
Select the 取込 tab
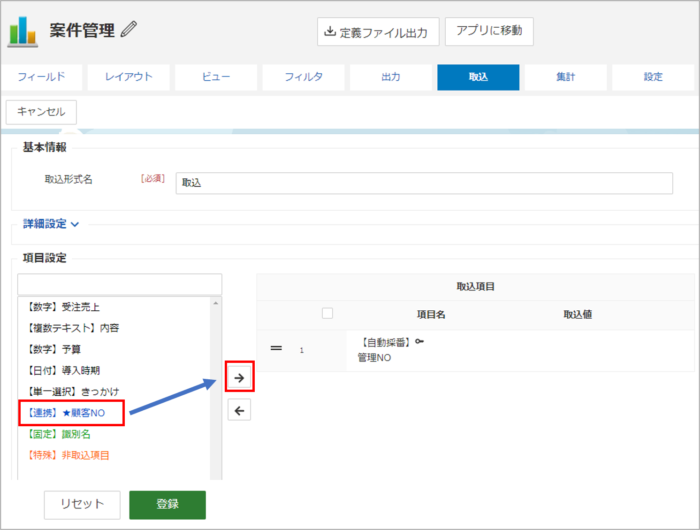coord(478,77)
